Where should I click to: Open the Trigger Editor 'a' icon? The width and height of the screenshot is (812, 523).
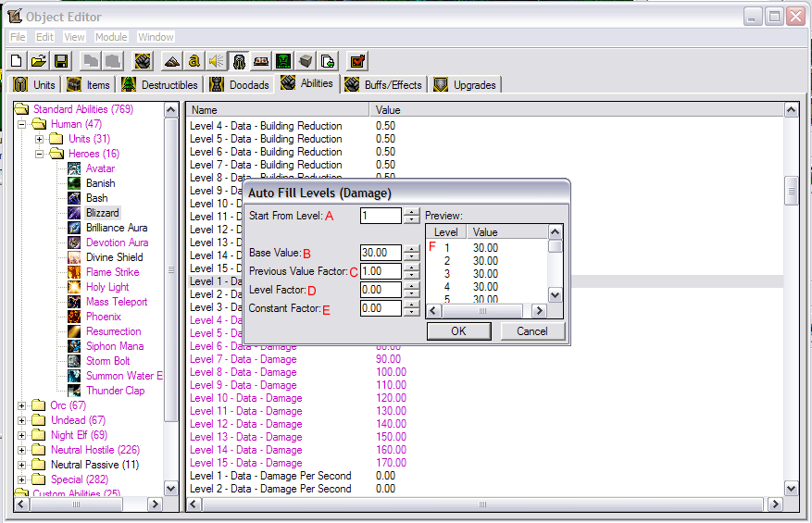tap(194, 61)
